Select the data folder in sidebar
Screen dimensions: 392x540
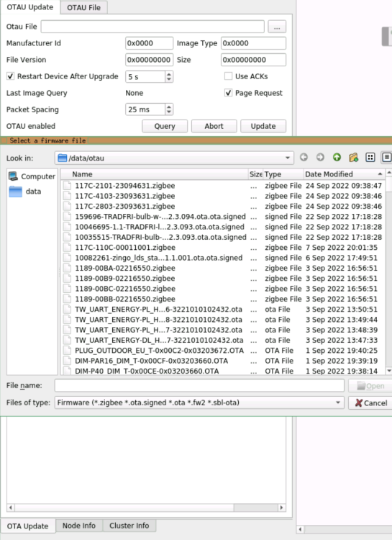(25, 191)
